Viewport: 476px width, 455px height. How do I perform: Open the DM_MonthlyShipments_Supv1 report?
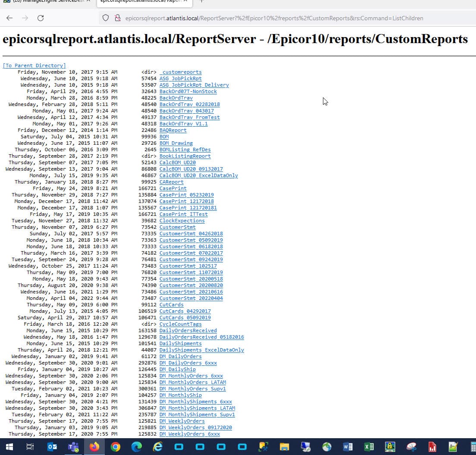(197, 414)
